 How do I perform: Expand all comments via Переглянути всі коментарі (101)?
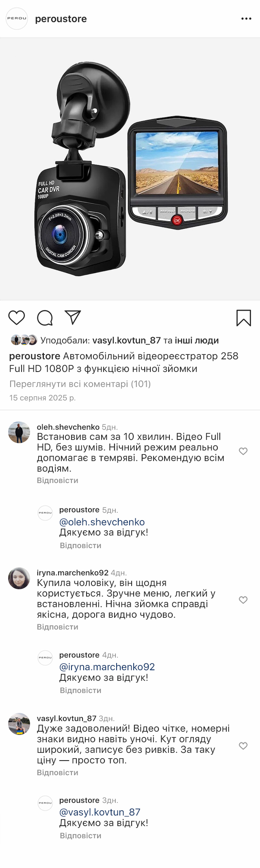(80, 384)
